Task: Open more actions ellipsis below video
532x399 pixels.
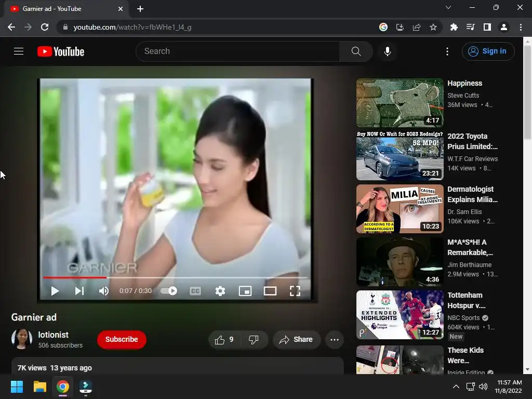Action: 334,340
